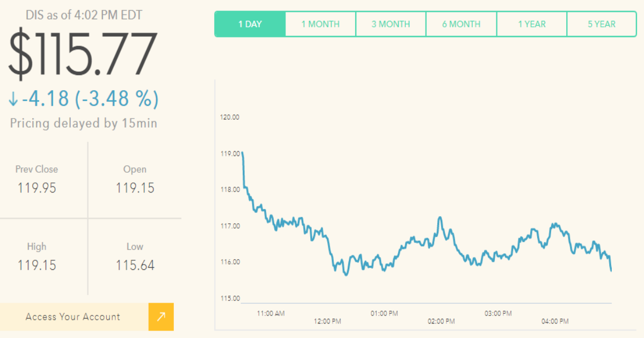Click the down arrow next to -4.18
Screen dimensions: 644x338
point(14,100)
